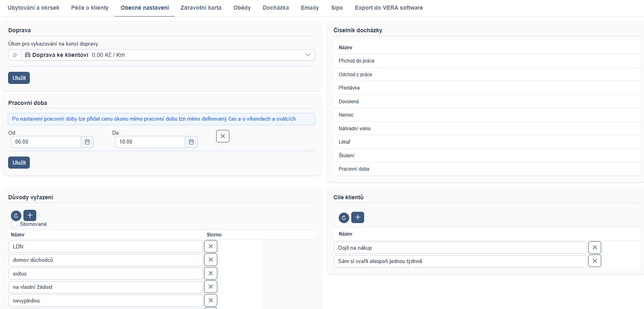Click the exitus reason name field
This screenshot has width=644, height=309.
pos(106,274)
